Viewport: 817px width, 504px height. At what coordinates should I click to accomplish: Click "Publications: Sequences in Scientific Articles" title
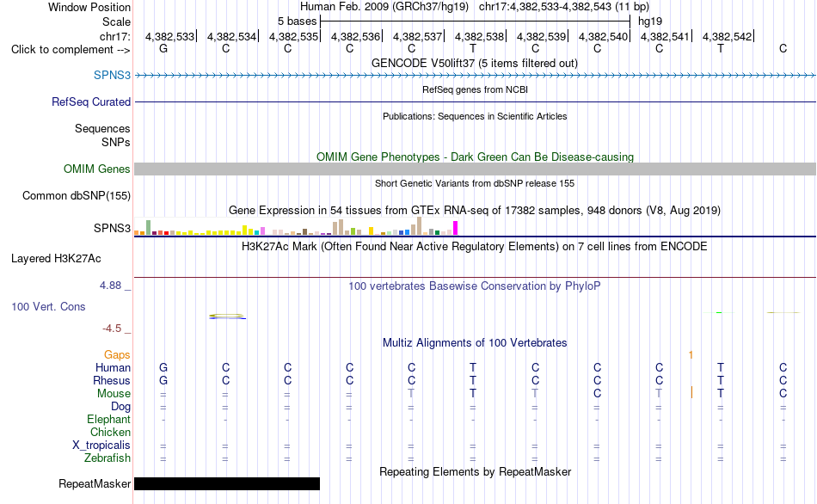475,116
